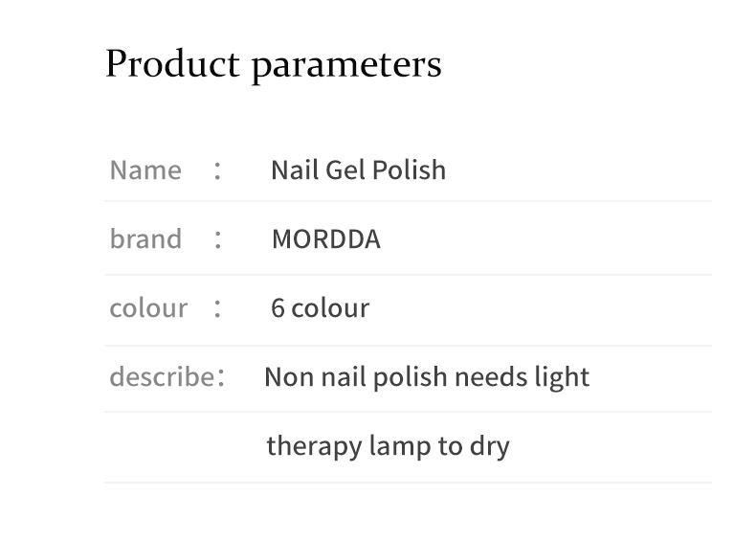Image resolution: width=756 pixels, height=541 pixels.
Task: Click 'Non nail polish needs light' text
Action: pos(427,377)
